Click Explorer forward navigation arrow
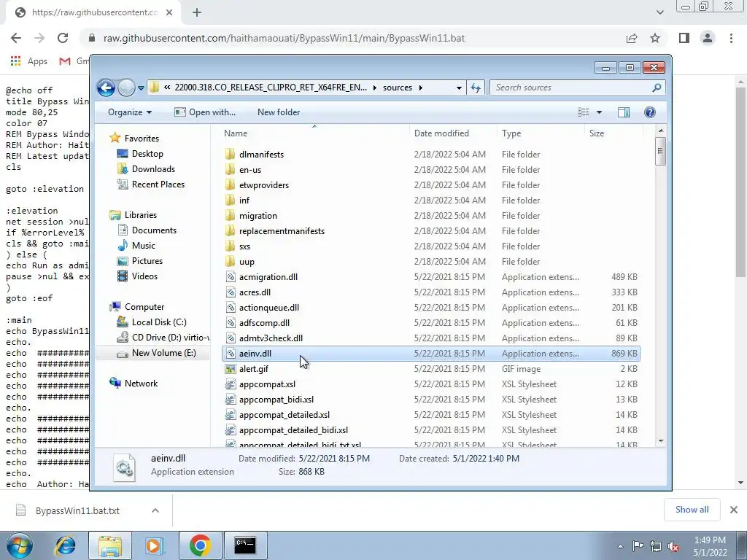 pyautogui.click(x=126, y=87)
